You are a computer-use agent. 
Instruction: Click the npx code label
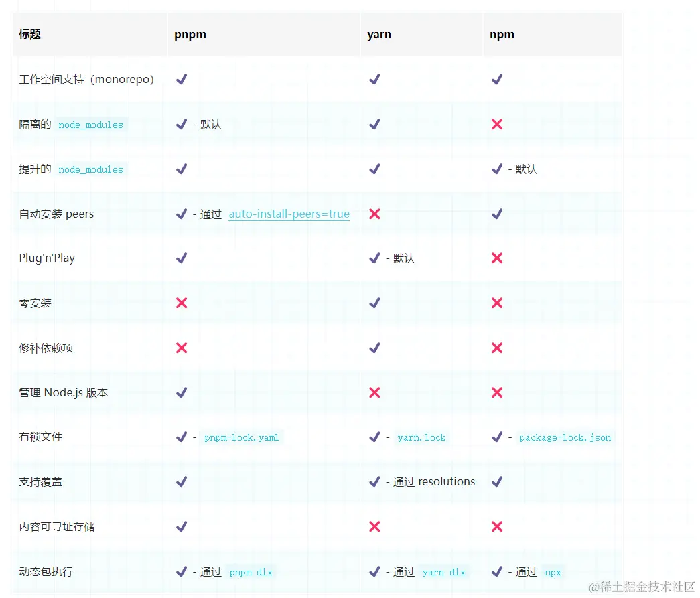[x=553, y=572]
